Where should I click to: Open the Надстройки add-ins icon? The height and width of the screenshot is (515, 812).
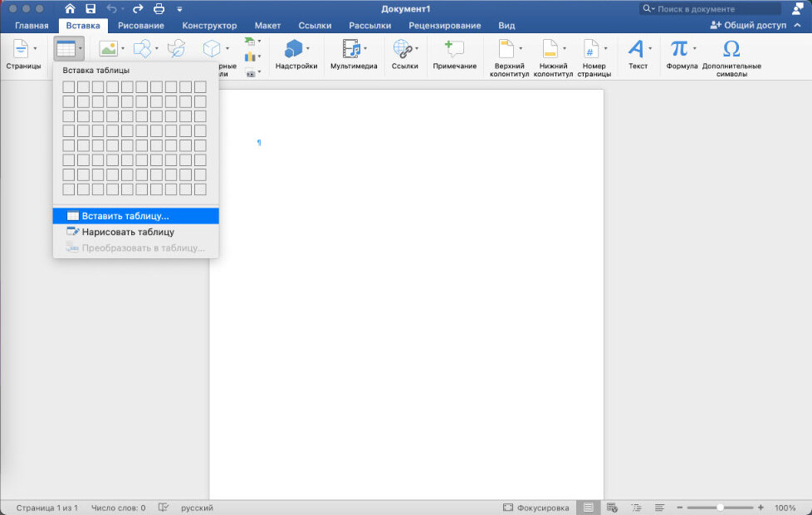click(x=293, y=49)
